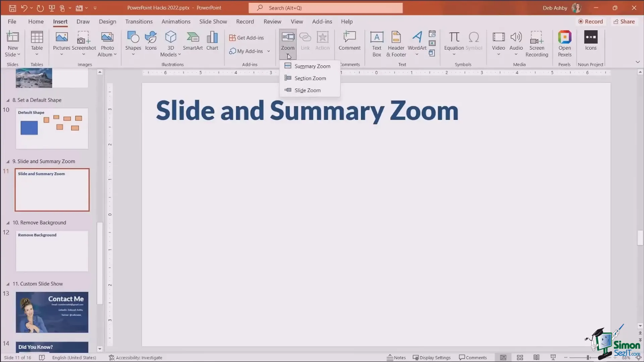Select slide 10 Default Shape thumbnail
Screen dimensions: 644x362
[52, 128]
